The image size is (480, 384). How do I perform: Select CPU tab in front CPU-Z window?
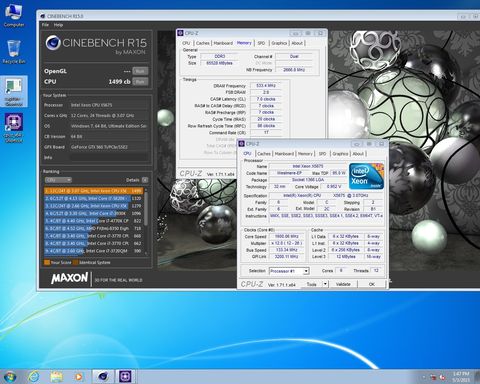coord(247,153)
